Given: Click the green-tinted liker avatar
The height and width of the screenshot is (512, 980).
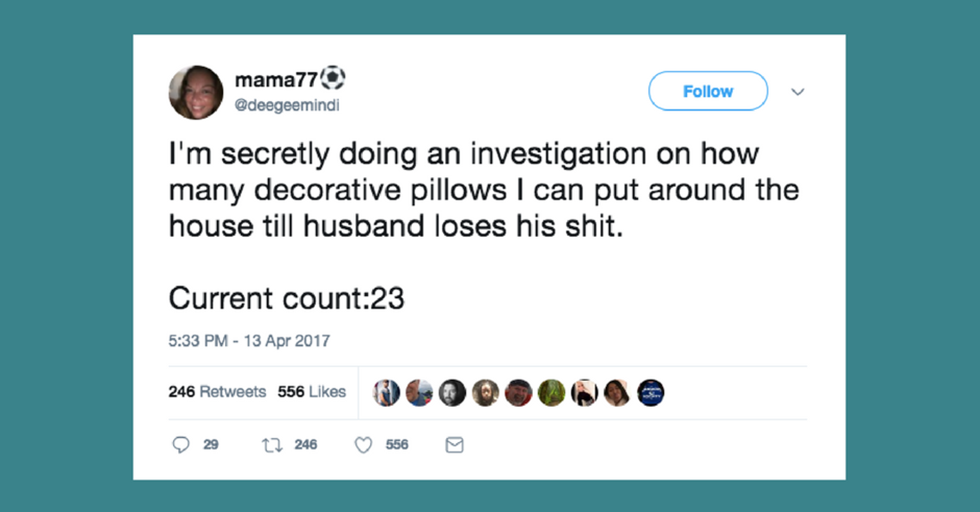Looking at the screenshot, I should [x=551, y=392].
